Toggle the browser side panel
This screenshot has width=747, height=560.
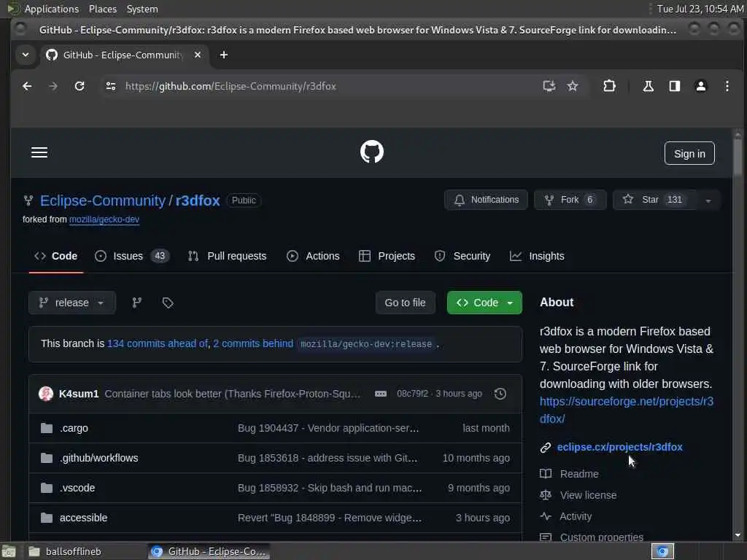[x=675, y=86]
